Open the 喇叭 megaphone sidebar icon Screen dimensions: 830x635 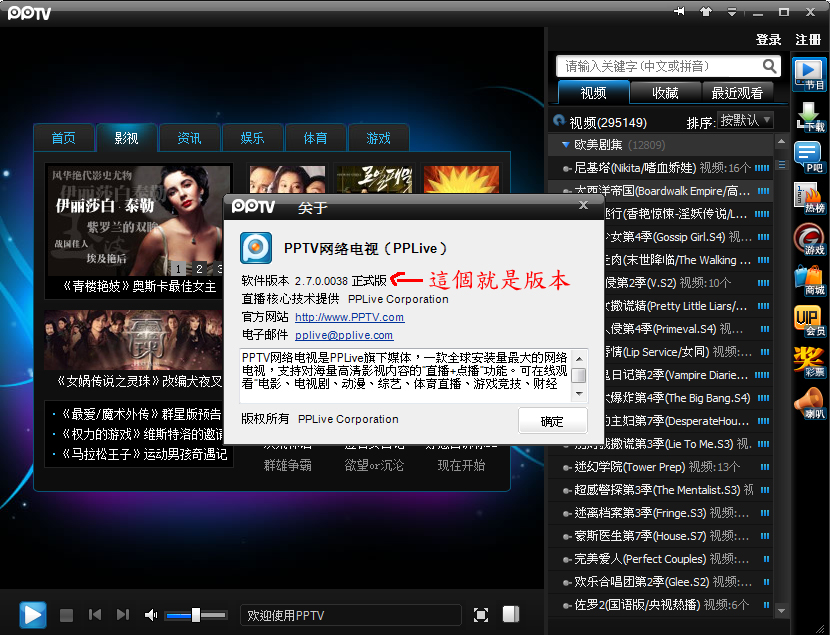809,403
